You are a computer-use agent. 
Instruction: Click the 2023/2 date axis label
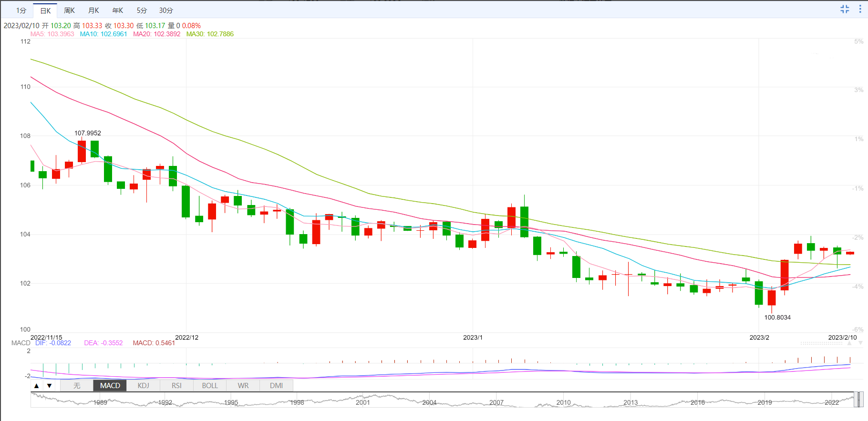coord(759,337)
